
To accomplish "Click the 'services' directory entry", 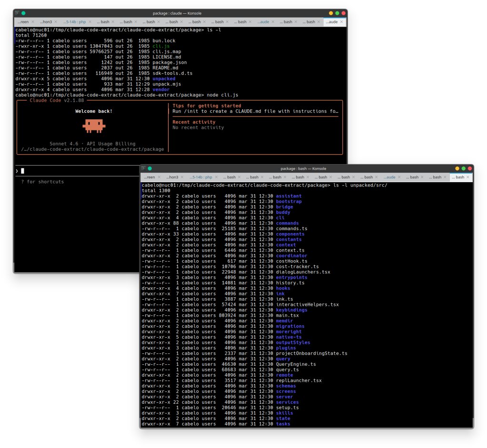I will point(287,402).
